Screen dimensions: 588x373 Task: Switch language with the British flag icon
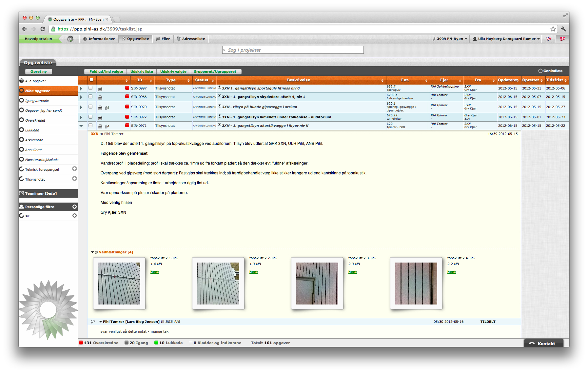click(x=548, y=39)
